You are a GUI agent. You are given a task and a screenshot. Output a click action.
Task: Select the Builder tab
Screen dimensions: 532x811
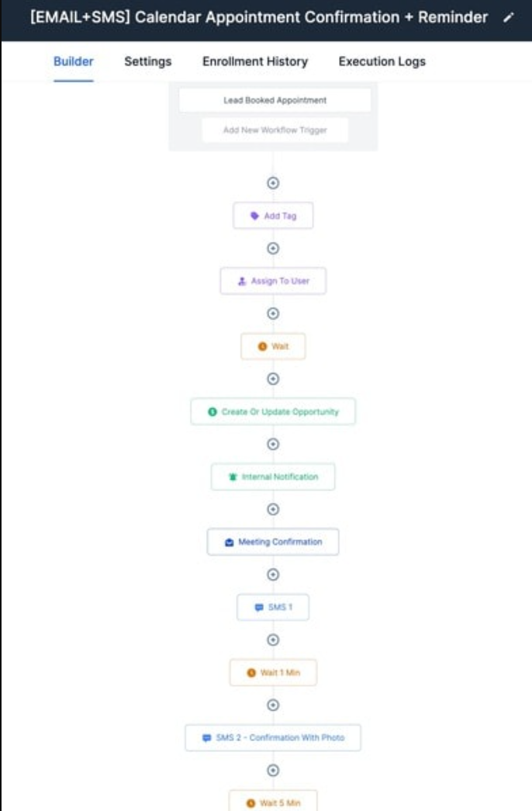click(x=74, y=62)
